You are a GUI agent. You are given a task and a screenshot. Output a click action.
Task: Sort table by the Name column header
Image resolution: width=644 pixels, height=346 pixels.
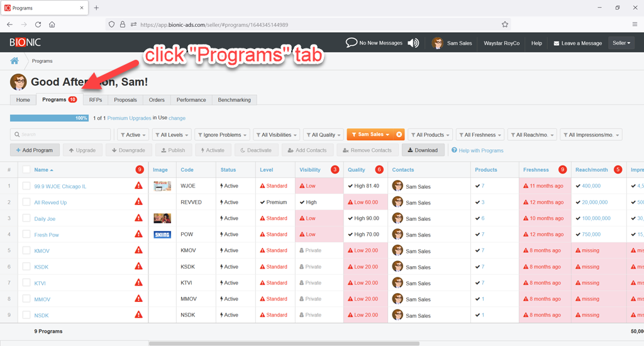[x=43, y=170]
